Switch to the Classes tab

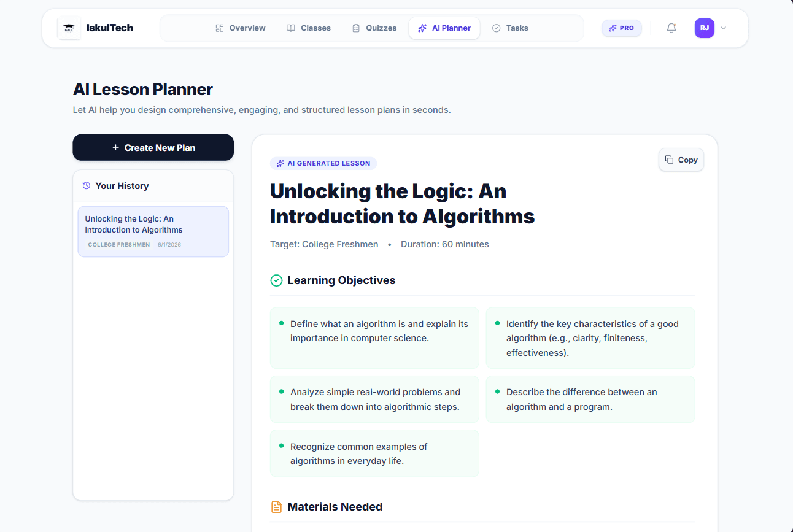click(x=309, y=28)
